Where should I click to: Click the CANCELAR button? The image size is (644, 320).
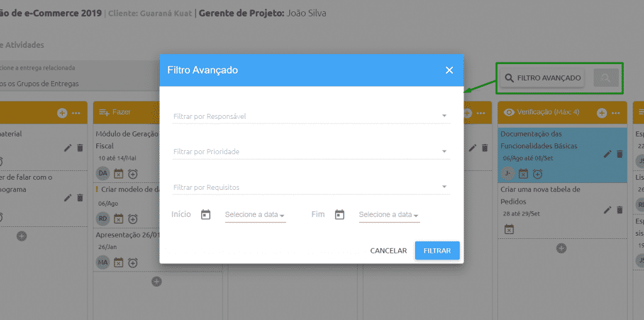point(389,251)
